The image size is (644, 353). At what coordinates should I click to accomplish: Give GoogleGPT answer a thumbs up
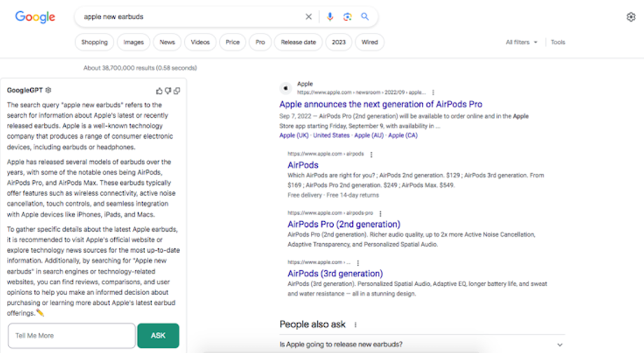coord(160,91)
